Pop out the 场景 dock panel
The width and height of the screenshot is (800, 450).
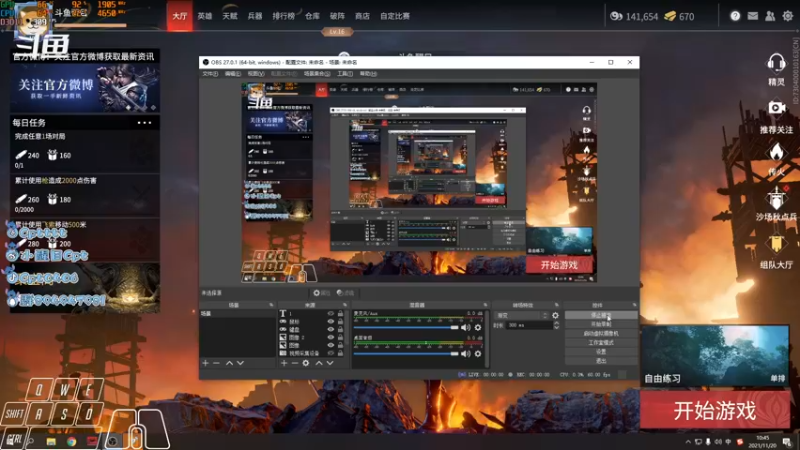click(x=271, y=305)
